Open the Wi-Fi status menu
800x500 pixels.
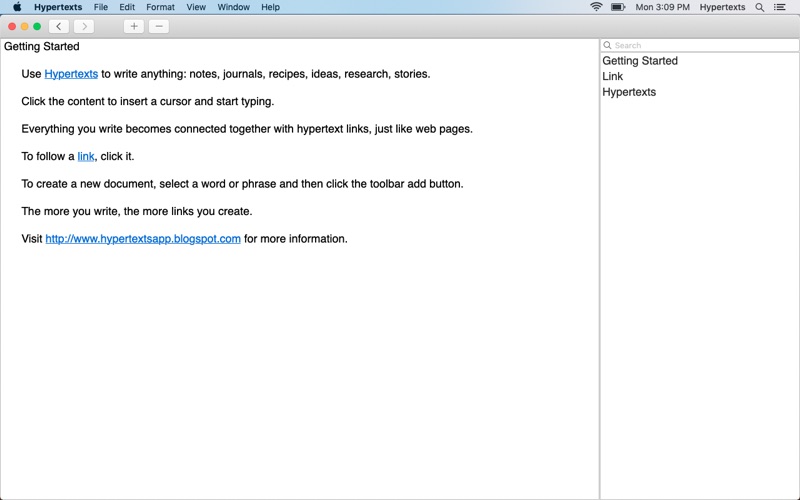596,7
